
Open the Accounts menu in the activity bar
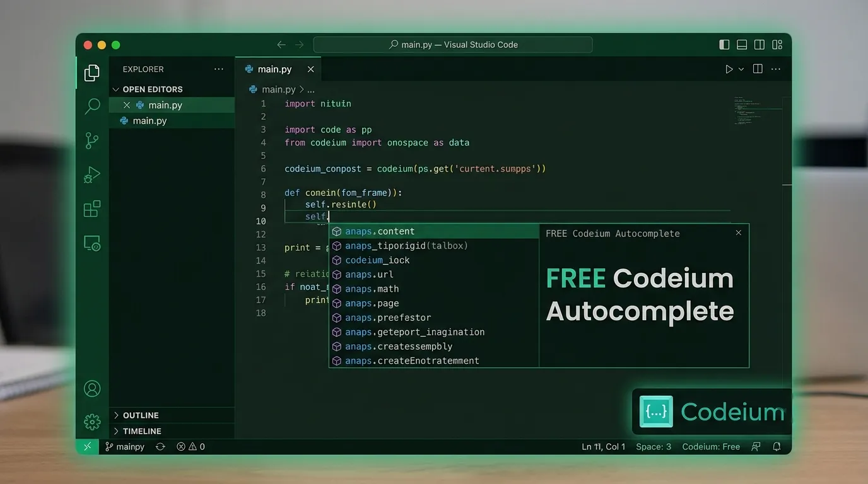click(92, 388)
